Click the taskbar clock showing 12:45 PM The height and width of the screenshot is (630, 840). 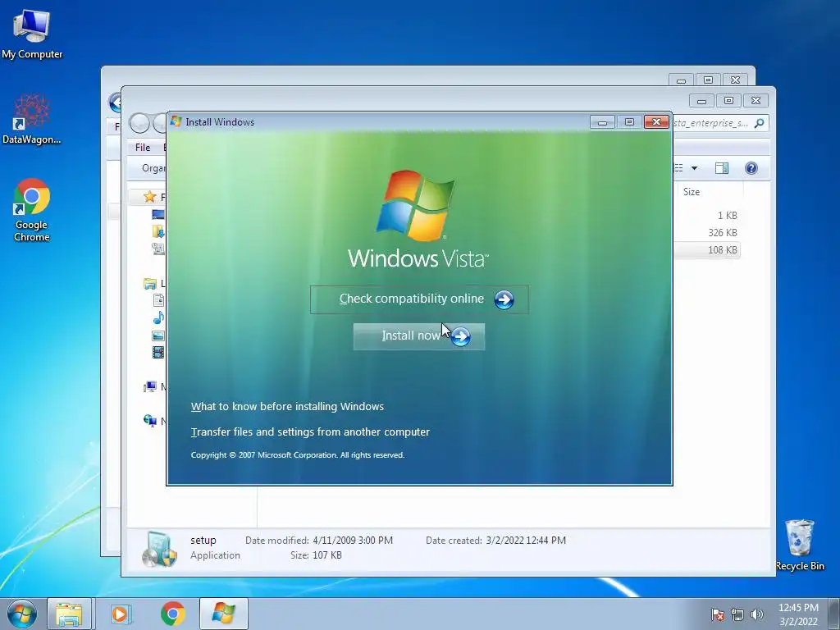point(798,614)
